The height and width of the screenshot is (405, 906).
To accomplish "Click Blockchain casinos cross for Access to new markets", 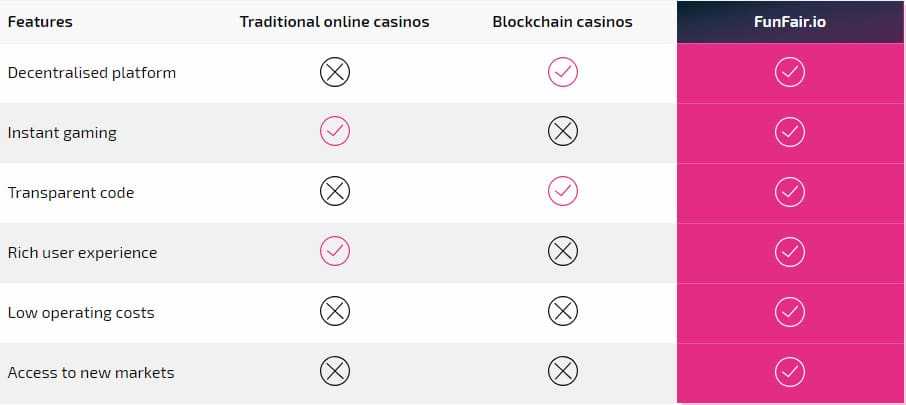I will coord(563,372).
